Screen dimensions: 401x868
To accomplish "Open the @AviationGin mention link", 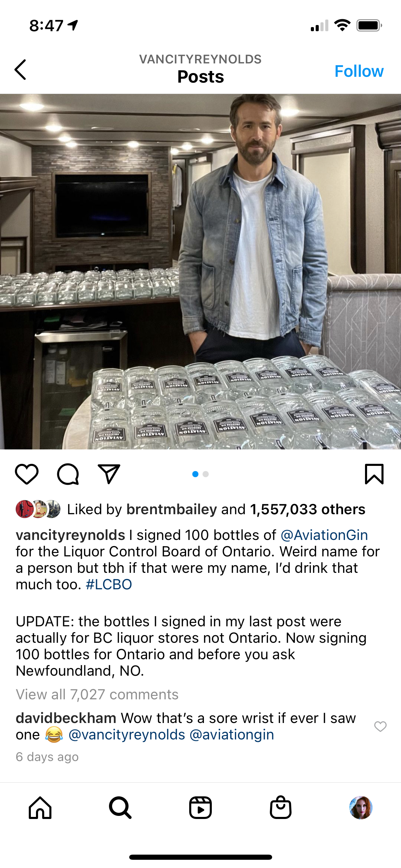I will point(324,535).
